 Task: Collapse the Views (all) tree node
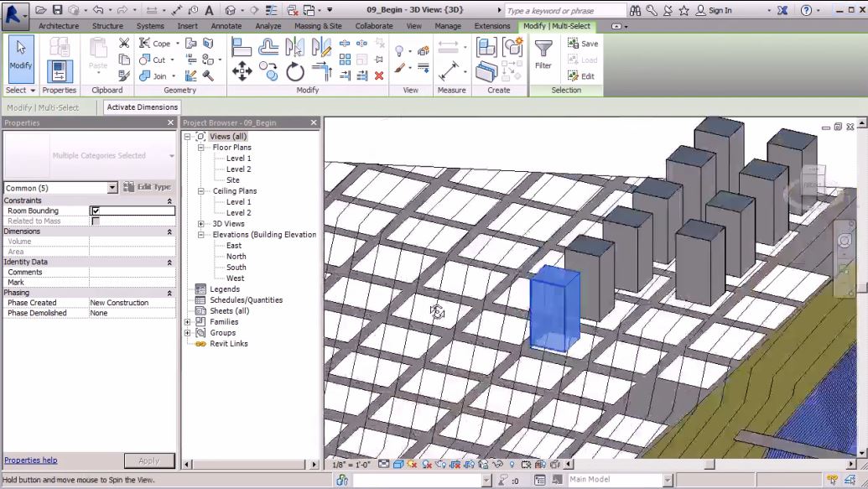coord(188,136)
